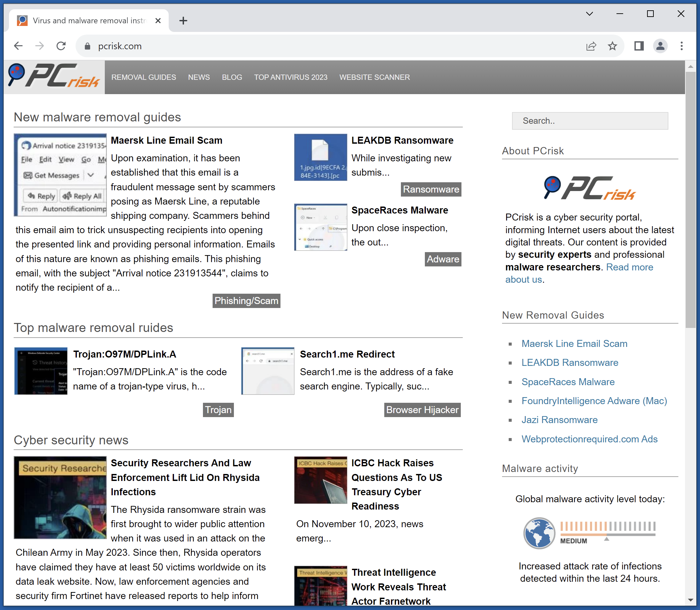Click the SpaceRaces Malware thumbnail
Screen dimensions: 700x610
(x=320, y=227)
